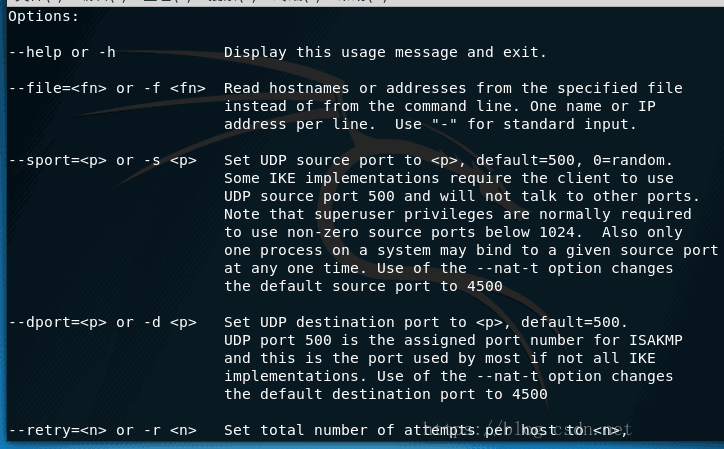Click "the default destination port to 4500"
The height and width of the screenshot is (449, 724).
pos(386,394)
